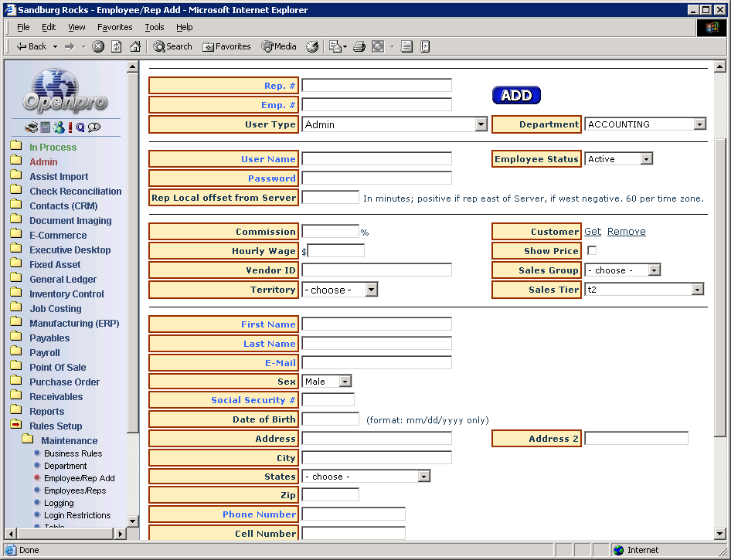The image size is (731, 560).
Task: Click the red exclamation icon under Openpro logo
Action: coord(70,127)
